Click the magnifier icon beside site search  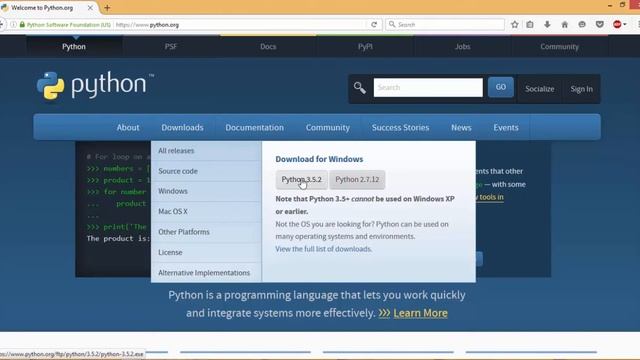[360, 88]
